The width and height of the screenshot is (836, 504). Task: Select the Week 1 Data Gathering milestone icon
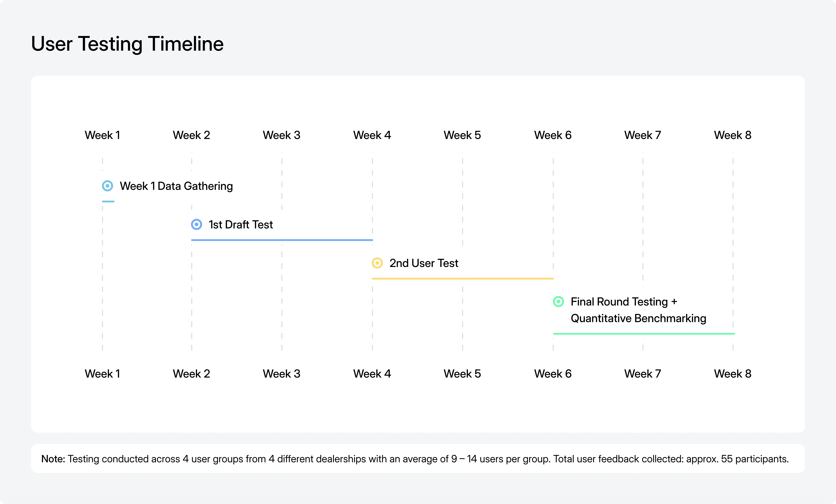point(108,186)
